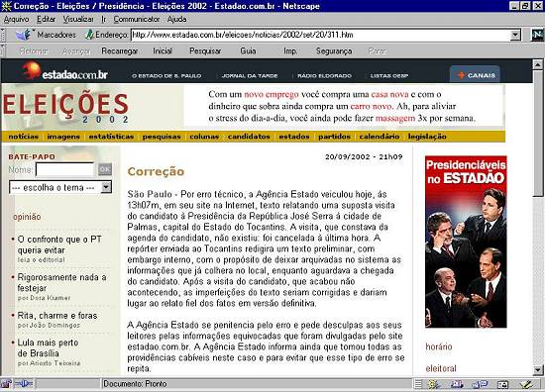
Task: Open the Rádio Eldorado link
Action: [324, 75]
